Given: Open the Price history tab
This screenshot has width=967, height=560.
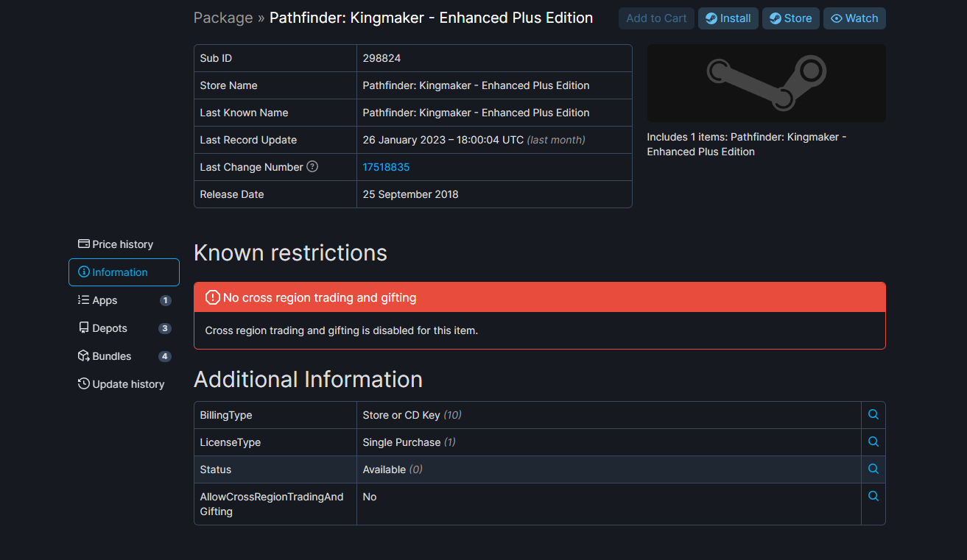Looking at the screenshot, I should pyautogui.click(x=124, y=244).
